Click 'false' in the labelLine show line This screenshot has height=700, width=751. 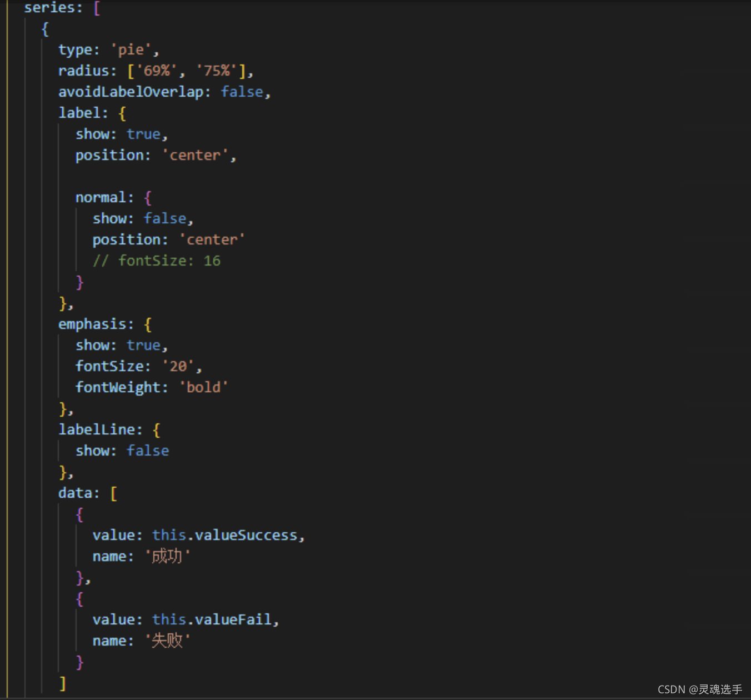148,451
